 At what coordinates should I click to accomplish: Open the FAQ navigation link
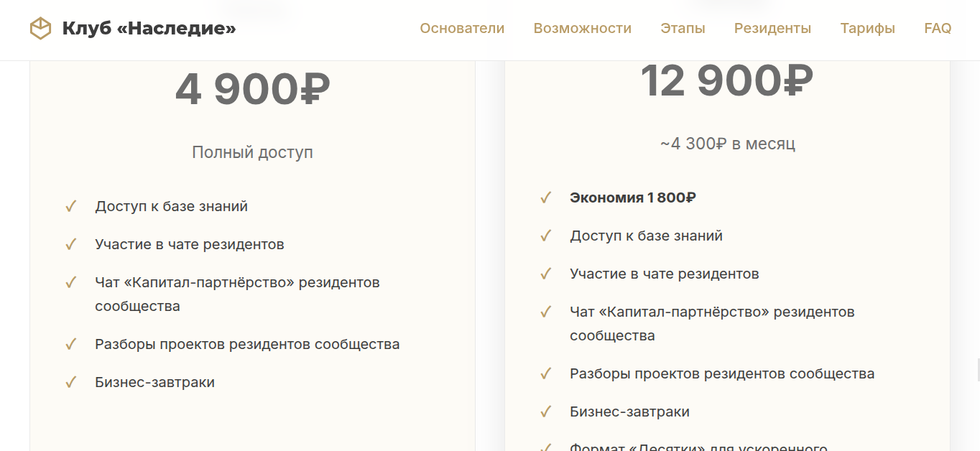click(938, 29)
